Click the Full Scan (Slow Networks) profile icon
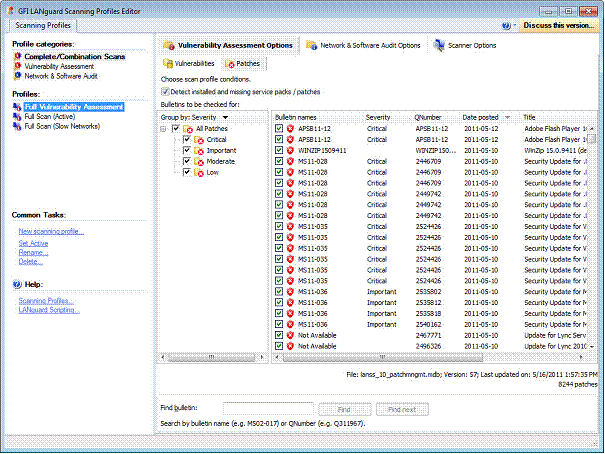 click(17, 126)
